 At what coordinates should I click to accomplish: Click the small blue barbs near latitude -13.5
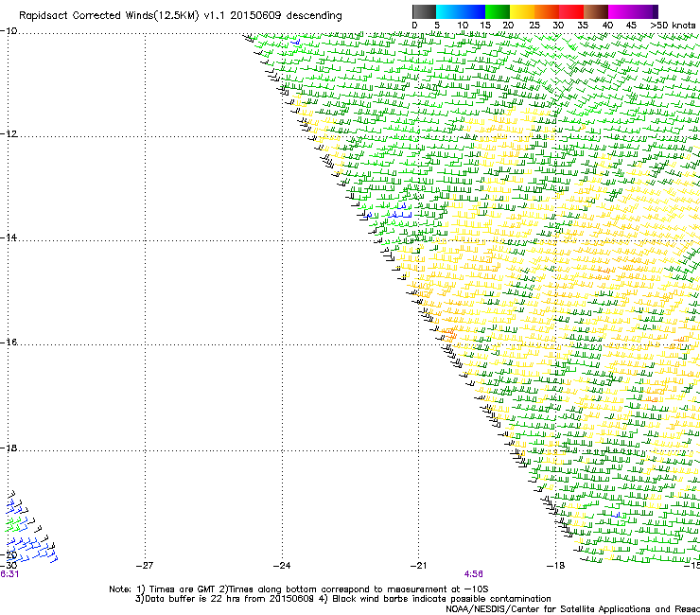[399, 212]
